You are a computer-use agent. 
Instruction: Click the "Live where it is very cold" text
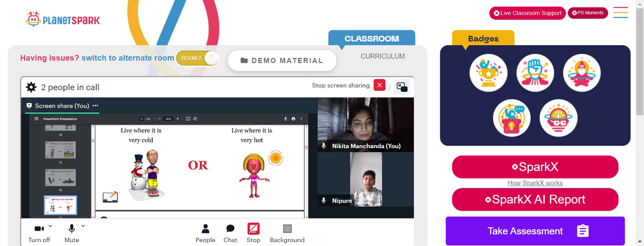[x=141, y=135]
